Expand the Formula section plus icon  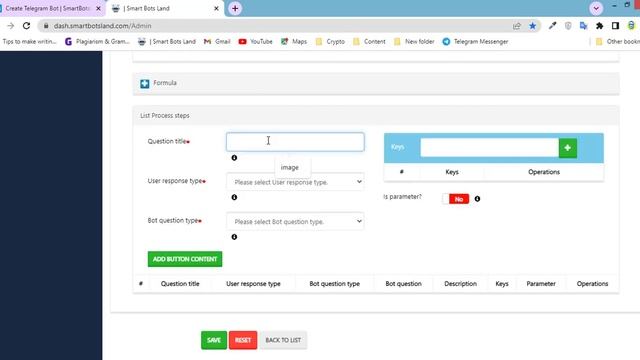pos(144,83)
